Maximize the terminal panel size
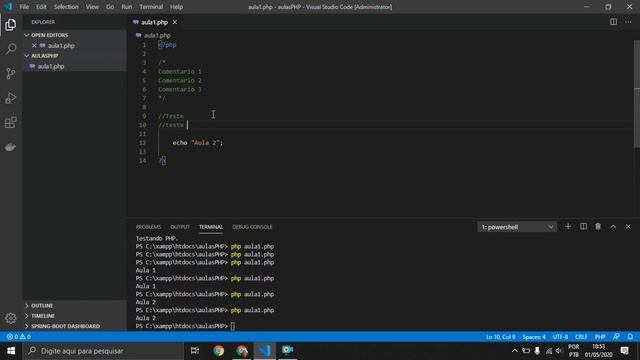This screenshot has width=640, height=360. tap(613, 227)
